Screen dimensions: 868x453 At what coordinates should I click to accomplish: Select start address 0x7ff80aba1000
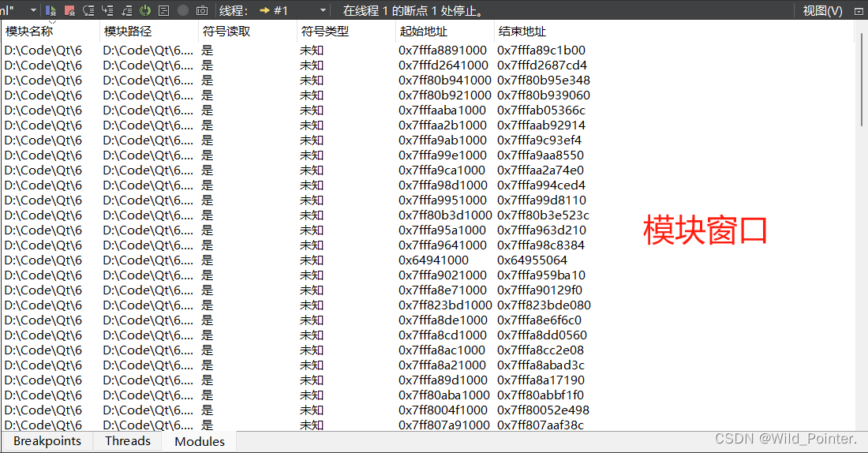(x=444, y=395)
